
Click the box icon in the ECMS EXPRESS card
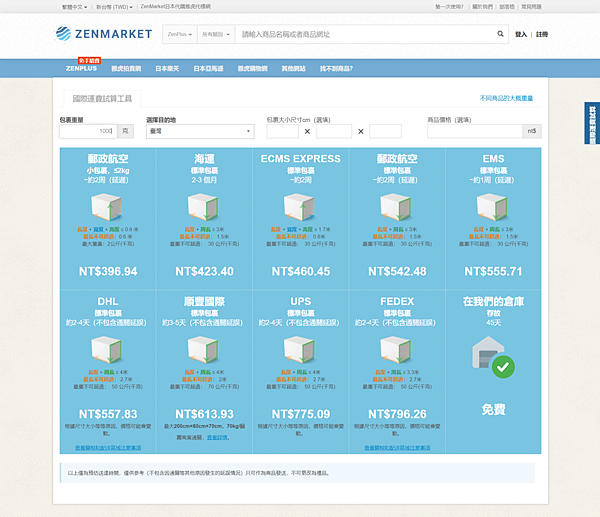coord(299,207)
